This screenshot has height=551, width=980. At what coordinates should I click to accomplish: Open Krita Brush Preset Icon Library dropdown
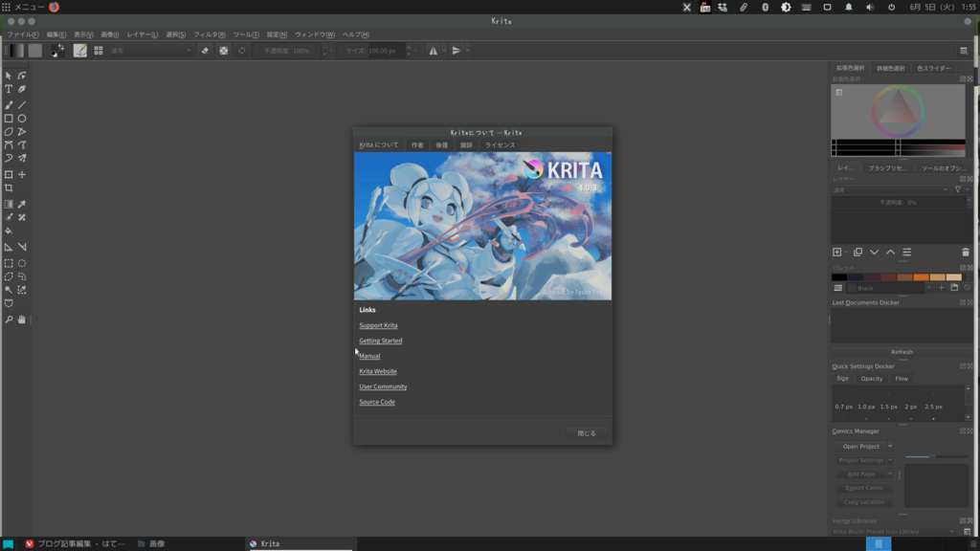[895, 532]
